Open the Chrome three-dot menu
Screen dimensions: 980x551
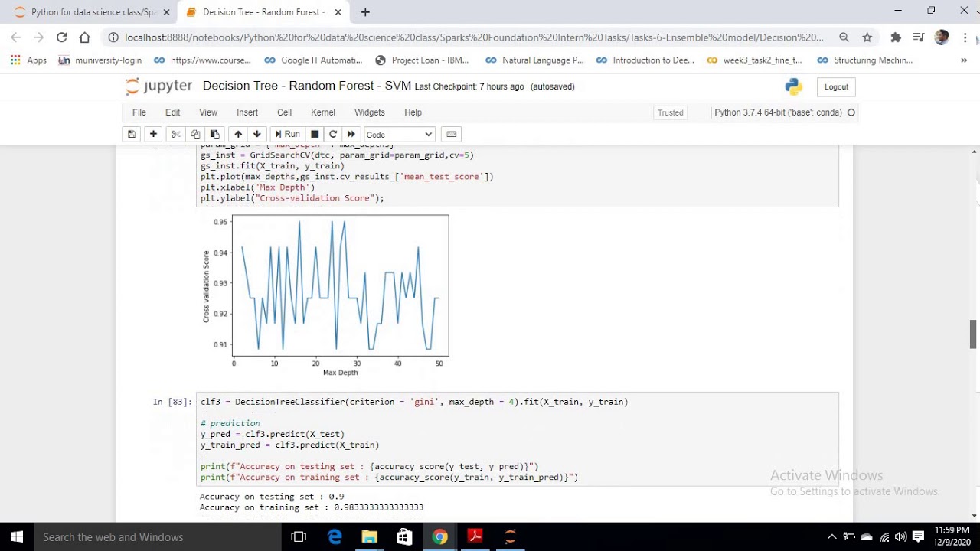pos(965,37)
